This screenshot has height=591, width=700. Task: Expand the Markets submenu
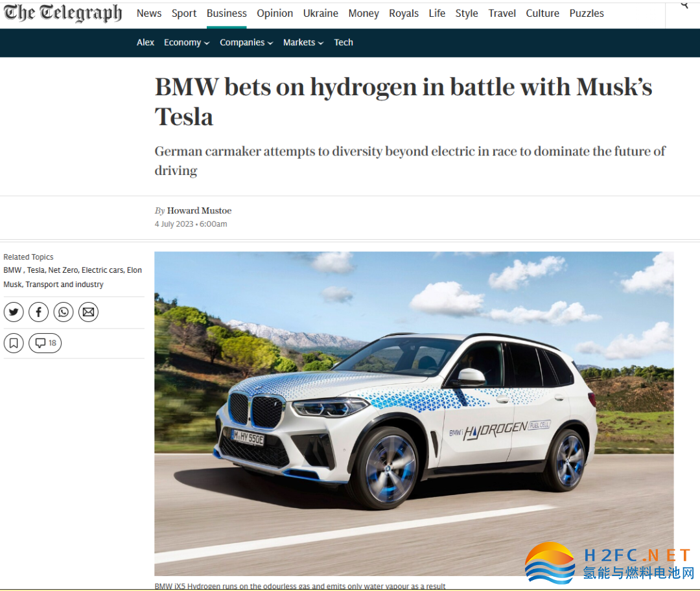(x=303, y=42)
